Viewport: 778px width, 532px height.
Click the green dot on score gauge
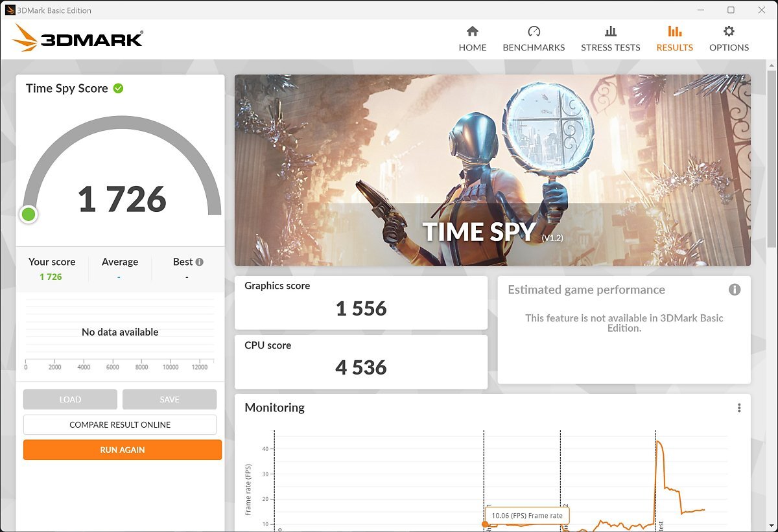28,214
